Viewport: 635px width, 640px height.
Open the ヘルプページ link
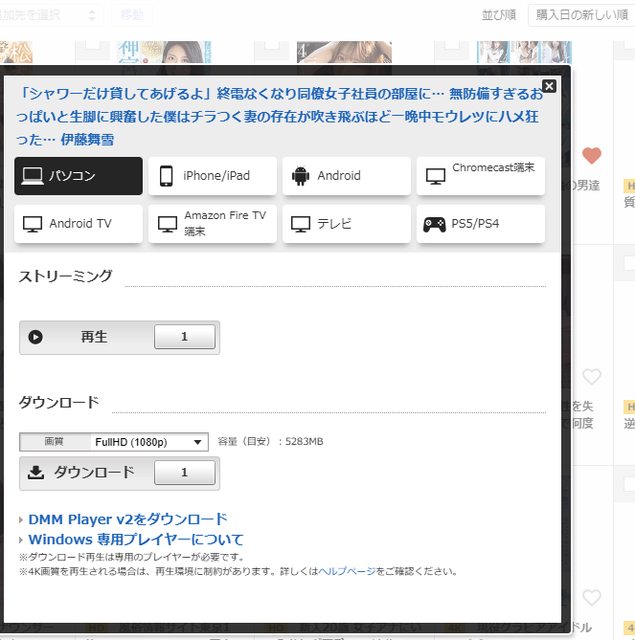(347, 571)
